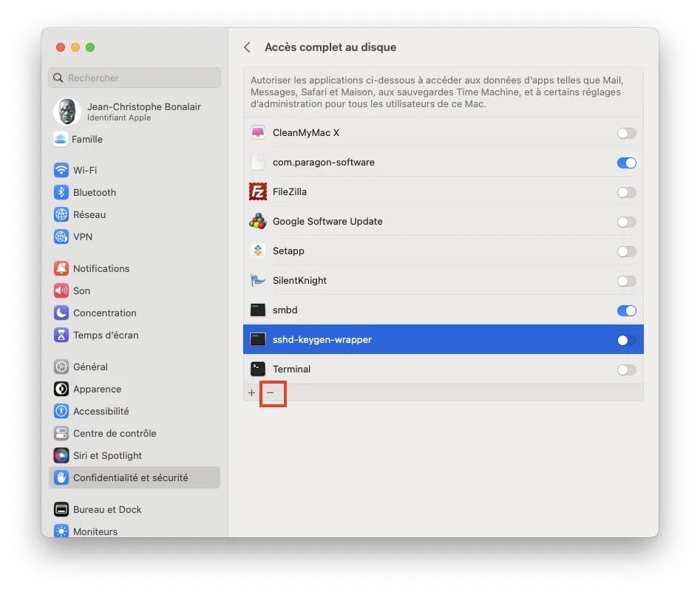Click the add (+) button below the app list
This screenshot has height=592, width=700.
(251, 393)
